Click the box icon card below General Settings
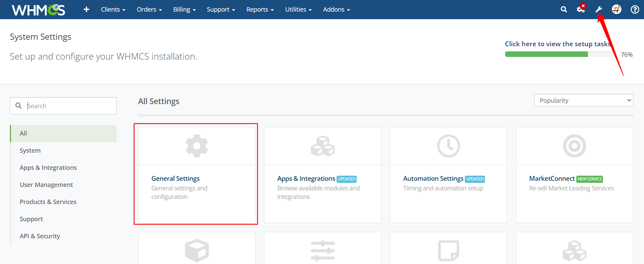Viewport: 644px width, 264px height. 197,251
